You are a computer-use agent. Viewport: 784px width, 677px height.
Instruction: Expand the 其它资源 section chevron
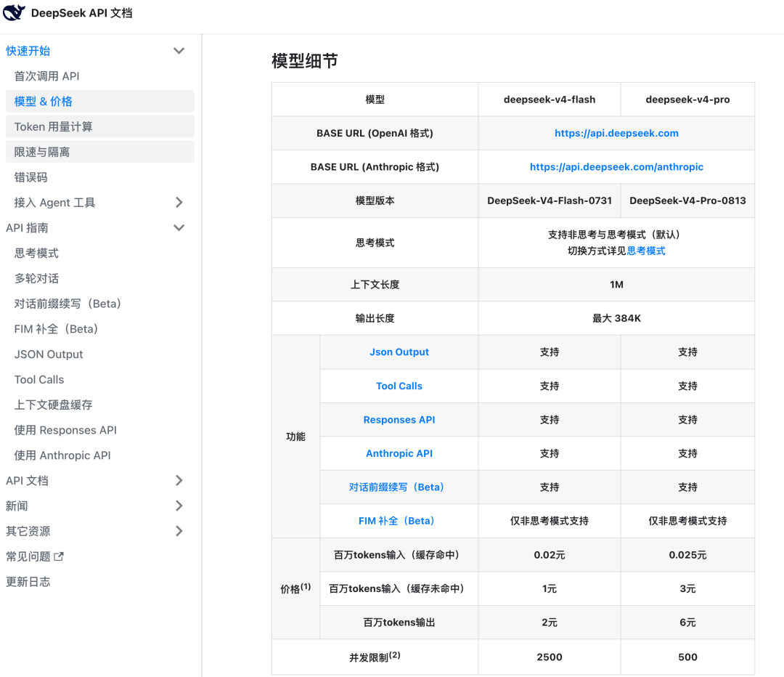pyautogui.click(x=179, y=531)
